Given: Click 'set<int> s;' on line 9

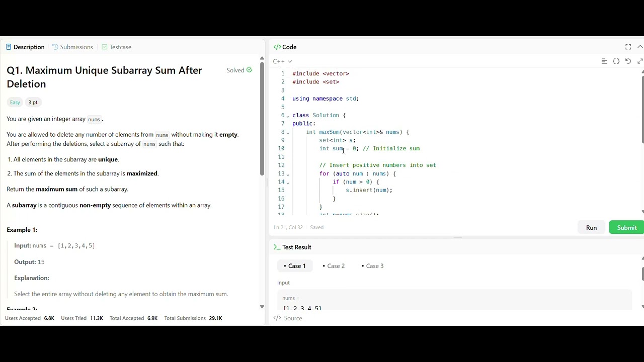Looking at the screenshot, I should pyautogui.click(x=337, y=140).
